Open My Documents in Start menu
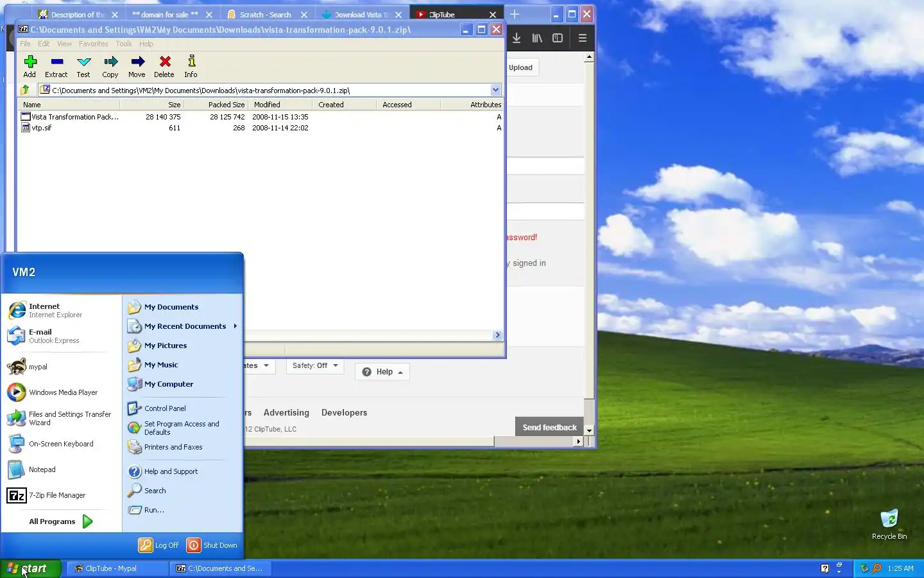This screenshot has width=924, height=578. 183,307
